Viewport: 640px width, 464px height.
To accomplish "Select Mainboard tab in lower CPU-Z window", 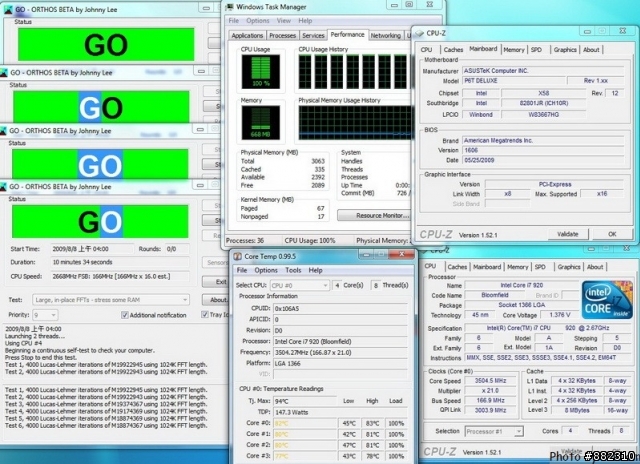I will 487,267.
